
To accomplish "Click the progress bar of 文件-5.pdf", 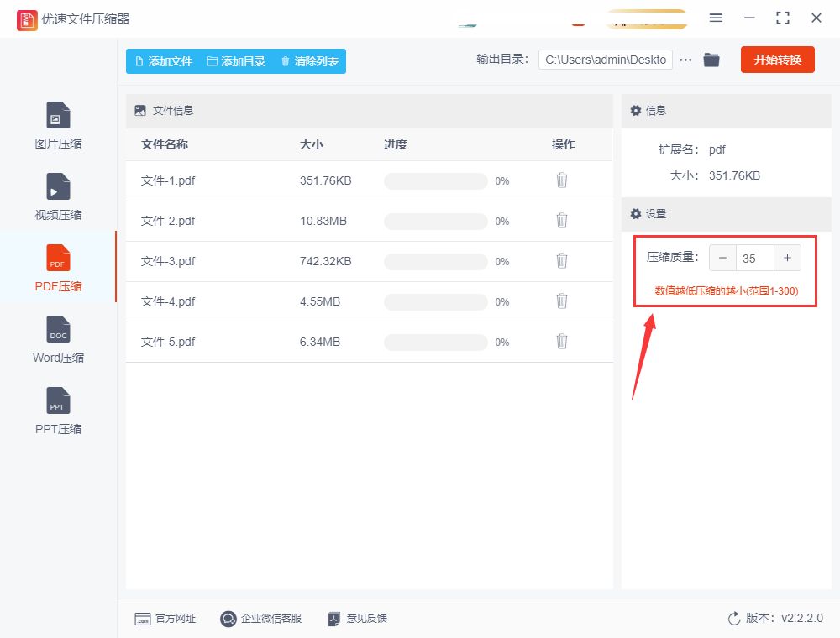I will [435, 342].
